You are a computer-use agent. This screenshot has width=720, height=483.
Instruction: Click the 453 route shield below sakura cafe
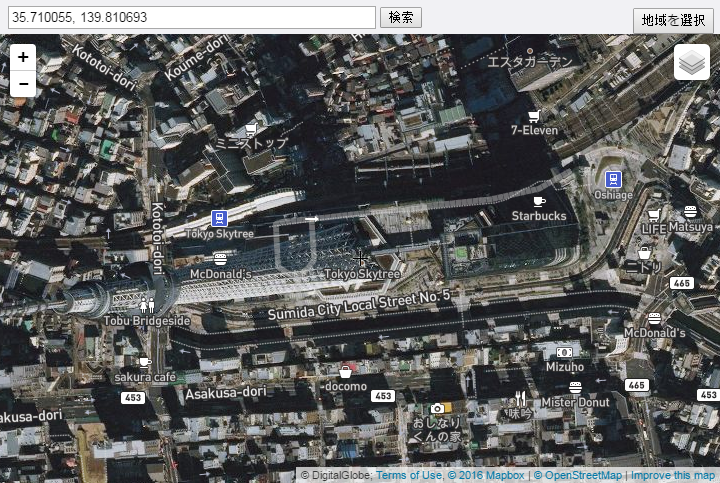[x=133, y=398]
